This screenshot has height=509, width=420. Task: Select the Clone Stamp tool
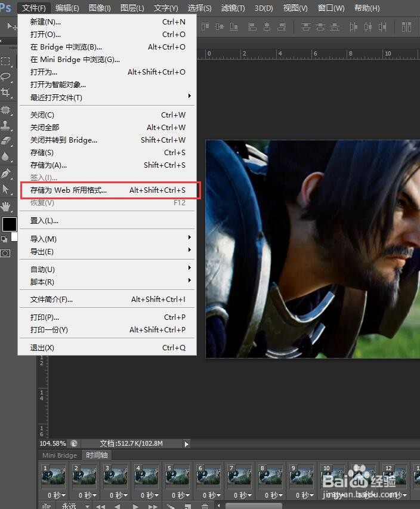click(5, 125)
